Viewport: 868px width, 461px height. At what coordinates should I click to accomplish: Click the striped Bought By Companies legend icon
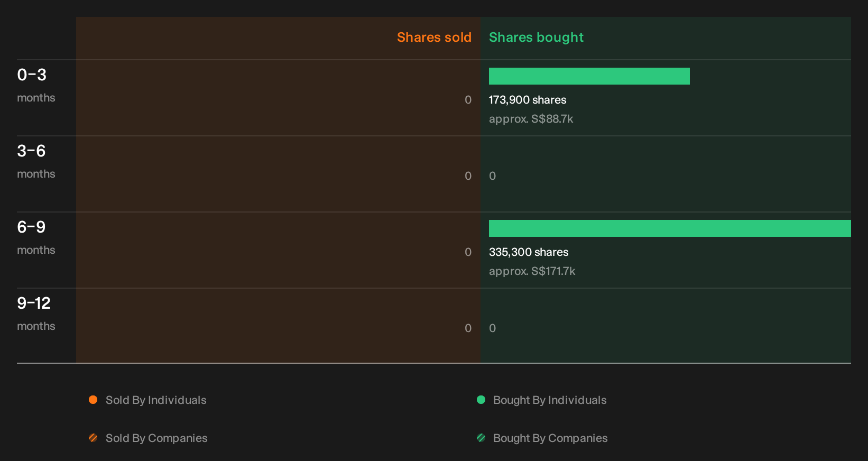481,438
